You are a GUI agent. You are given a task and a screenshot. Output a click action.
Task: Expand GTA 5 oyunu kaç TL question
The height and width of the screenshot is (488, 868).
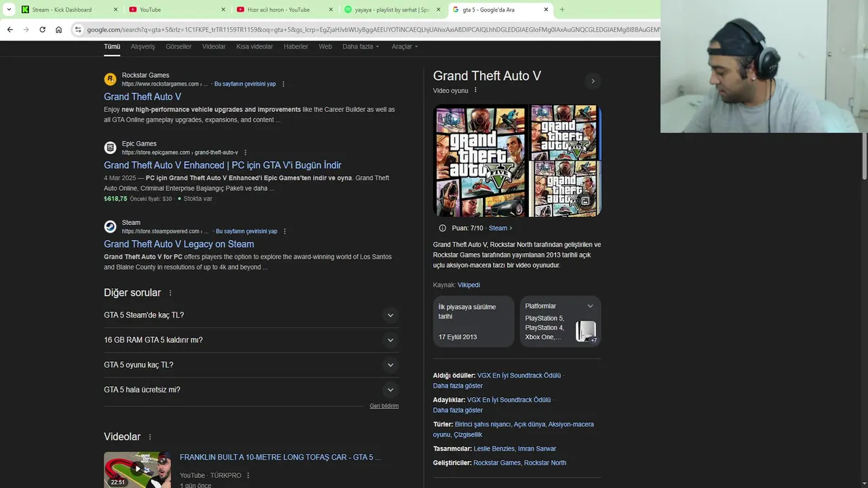(251, 365)
